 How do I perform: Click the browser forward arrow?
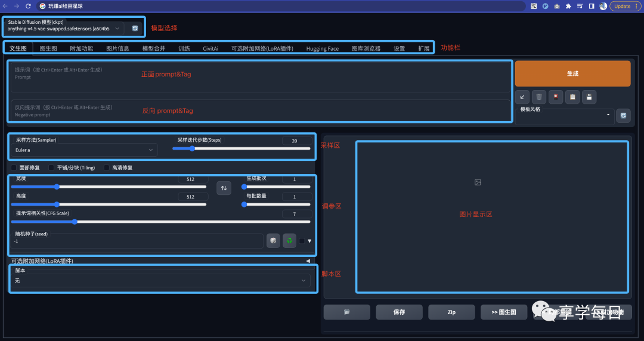coord(17,6)
